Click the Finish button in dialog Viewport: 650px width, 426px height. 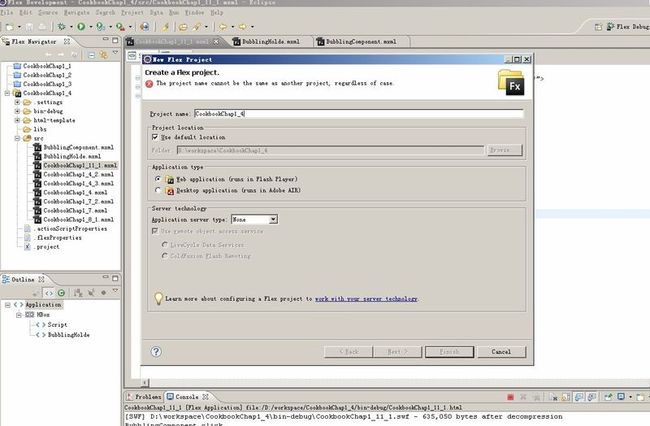[449, 352]
